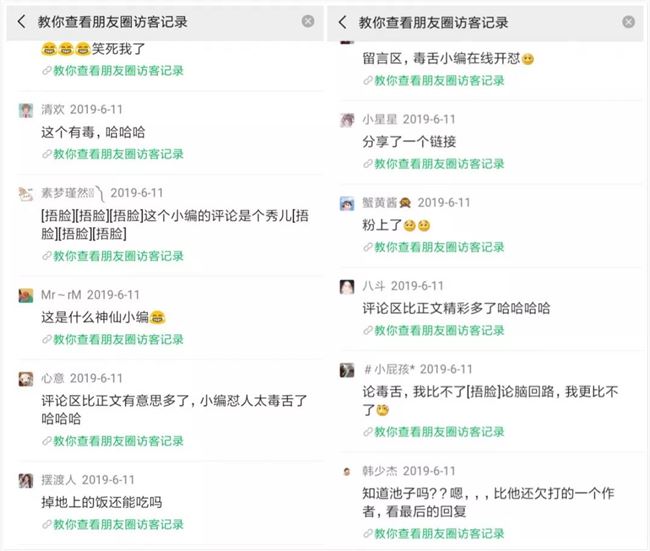Click 清欢's avatar
Viewport: 650px width, 551px height.
[x=26, y=110]
